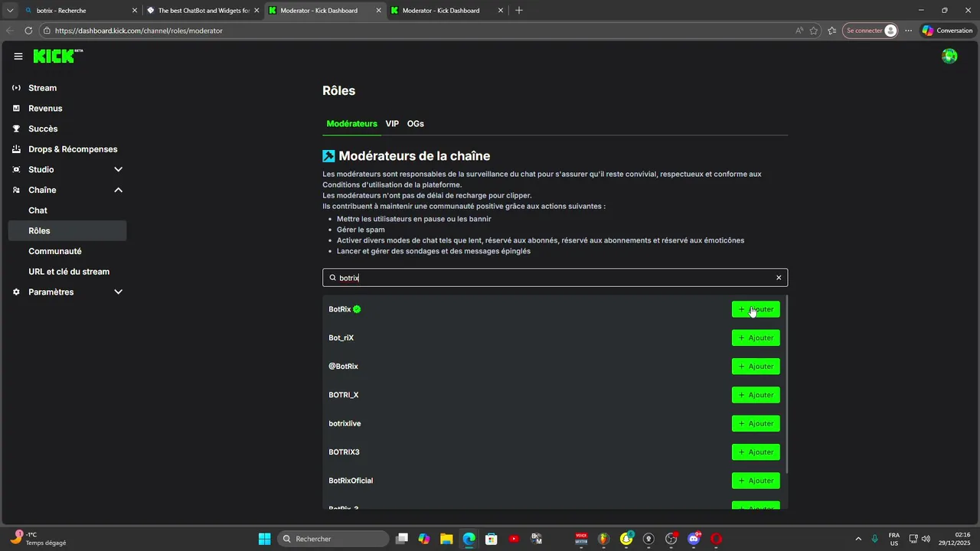Open Task View in the taskbar
Image resolution: width=980 pixels, height=551 pixels.
point(402,539)
